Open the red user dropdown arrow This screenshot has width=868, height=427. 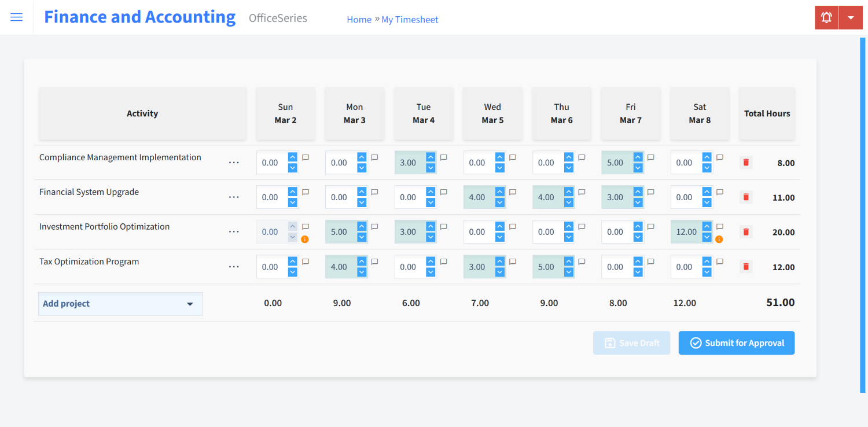pos(851,17)
